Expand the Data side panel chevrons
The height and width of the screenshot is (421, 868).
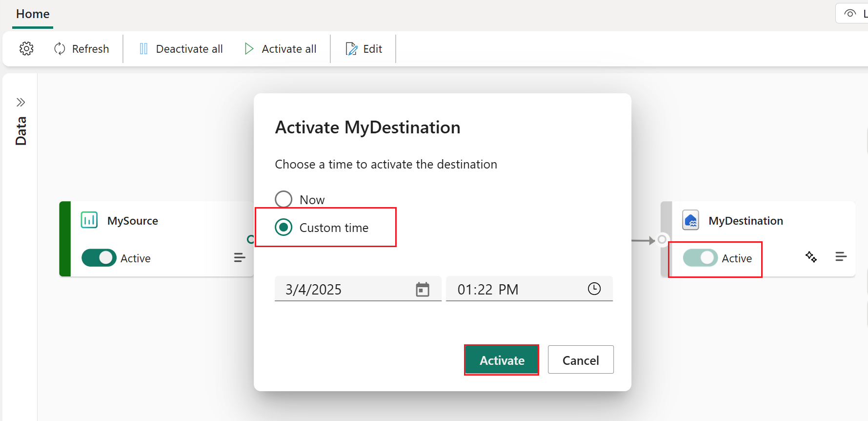(x=20, y=102)
